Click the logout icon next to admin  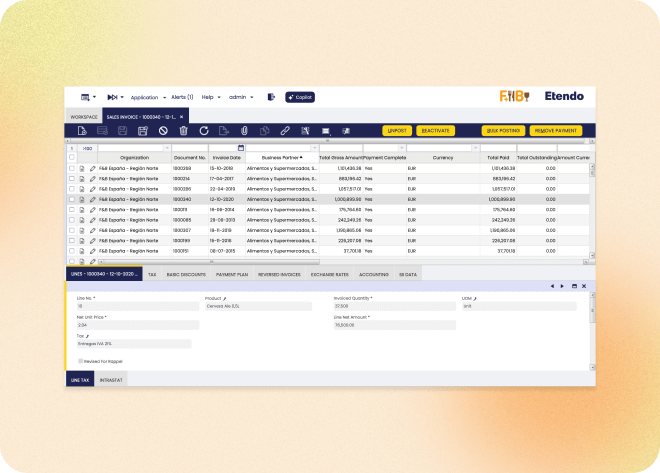coord(271,97)
